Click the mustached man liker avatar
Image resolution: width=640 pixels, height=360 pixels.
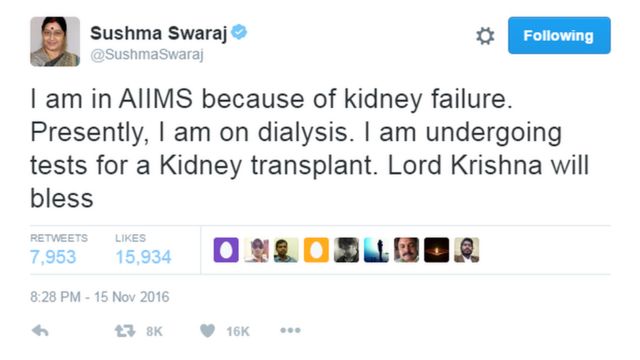coord(407,250)
